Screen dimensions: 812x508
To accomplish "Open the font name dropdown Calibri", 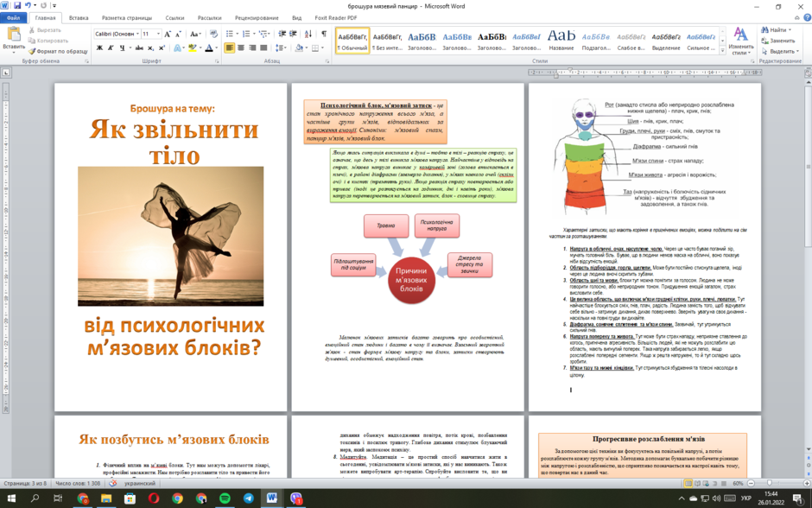I will point(117,34).
